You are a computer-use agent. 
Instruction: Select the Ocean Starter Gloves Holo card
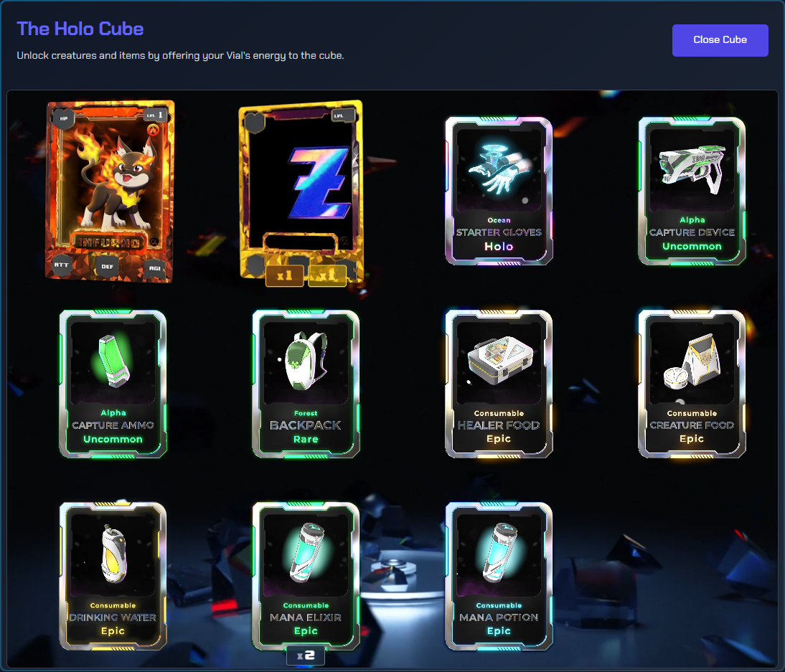tap(499, 191)
